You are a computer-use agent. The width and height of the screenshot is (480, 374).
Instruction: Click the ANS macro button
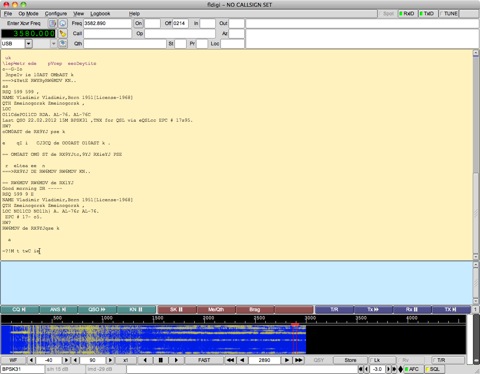coord(58,310)
